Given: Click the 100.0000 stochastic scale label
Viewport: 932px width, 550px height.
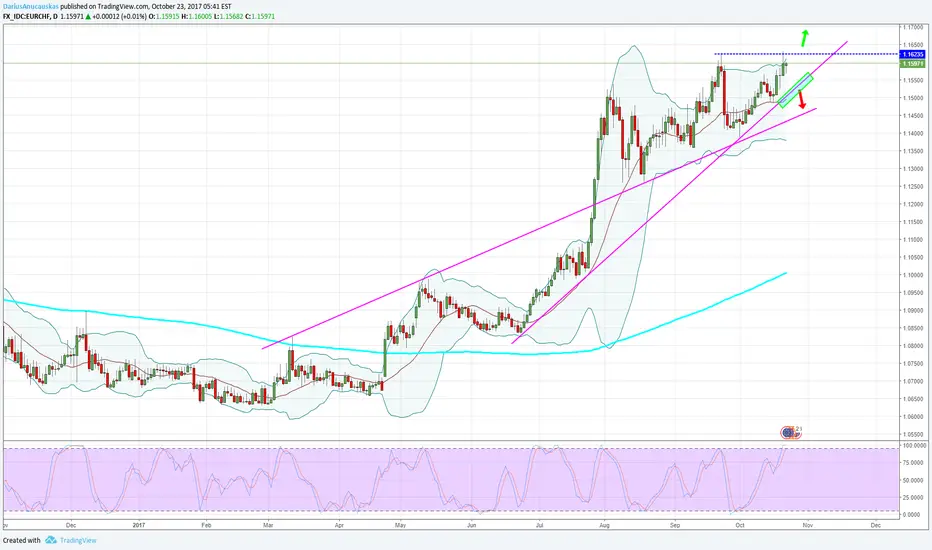Looking at the screenshot, I should pos(914,445).
